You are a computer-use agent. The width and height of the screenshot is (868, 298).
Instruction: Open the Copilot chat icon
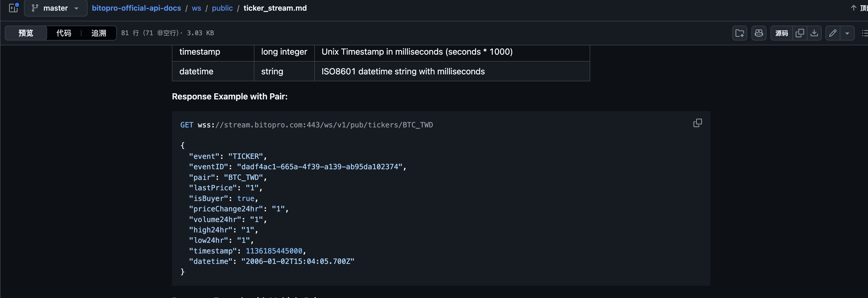758,33
